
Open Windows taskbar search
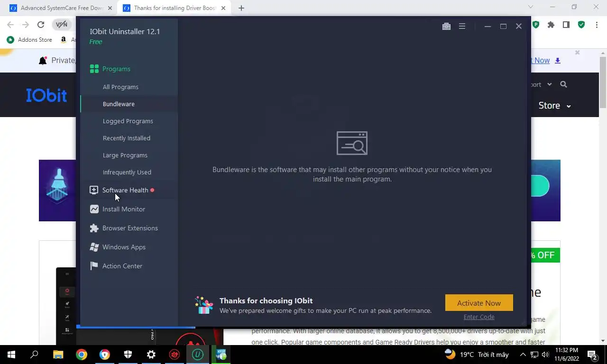(34, 355)
